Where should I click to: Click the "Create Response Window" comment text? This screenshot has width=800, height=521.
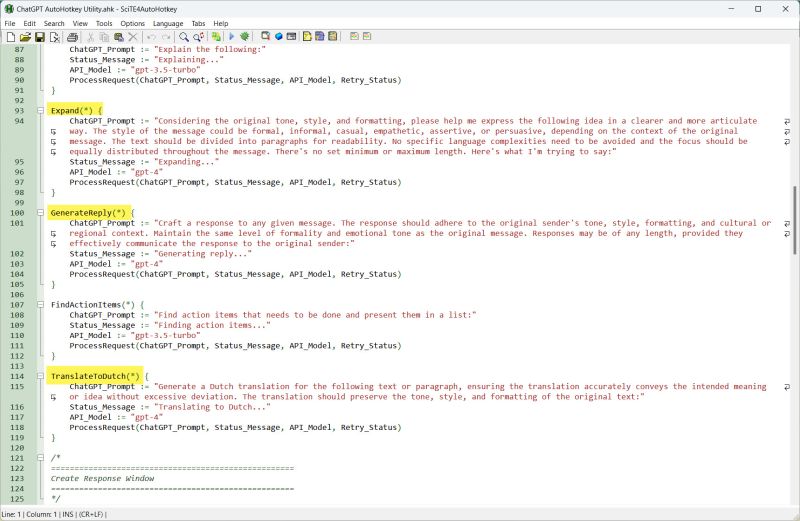[x=102, y=478]
